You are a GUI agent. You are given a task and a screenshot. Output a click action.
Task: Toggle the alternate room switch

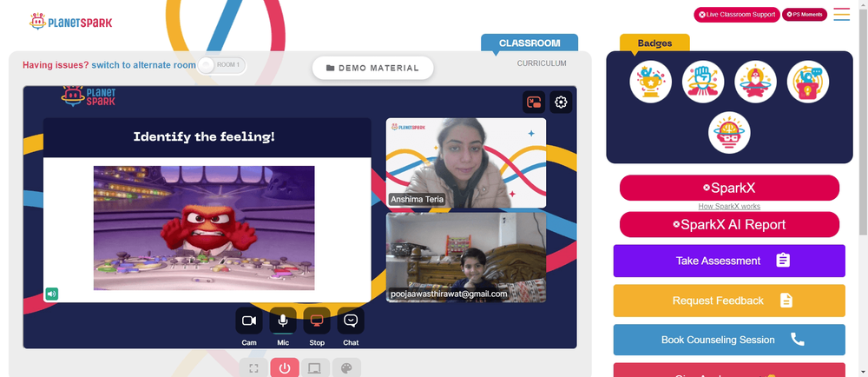click(x=221, y=65)
